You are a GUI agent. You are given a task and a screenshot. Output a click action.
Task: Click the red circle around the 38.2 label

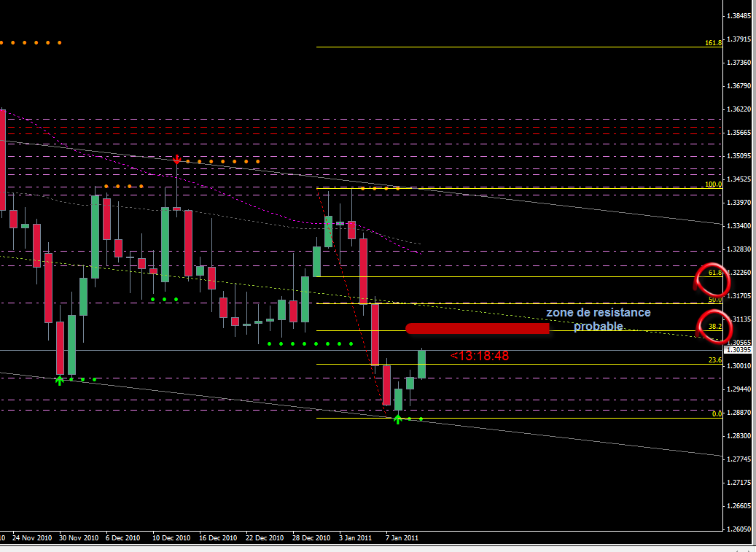pyautogui.click(x=714, y=327)
